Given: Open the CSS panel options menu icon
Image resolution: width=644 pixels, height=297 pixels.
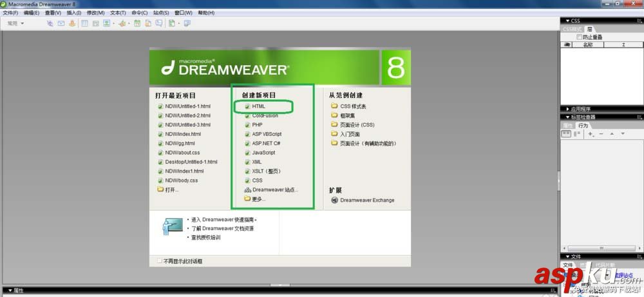Looking at the screenshot, I should 640,21.
